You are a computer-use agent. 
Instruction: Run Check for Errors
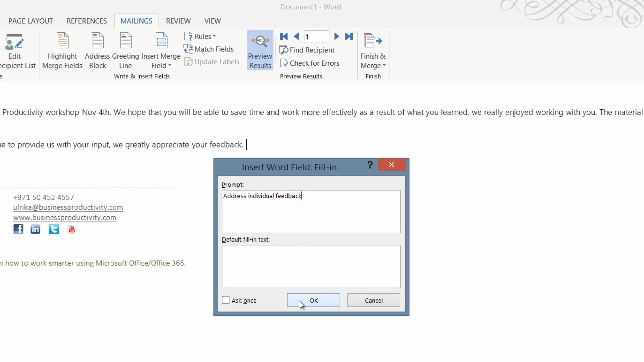[x=310, y=63]
